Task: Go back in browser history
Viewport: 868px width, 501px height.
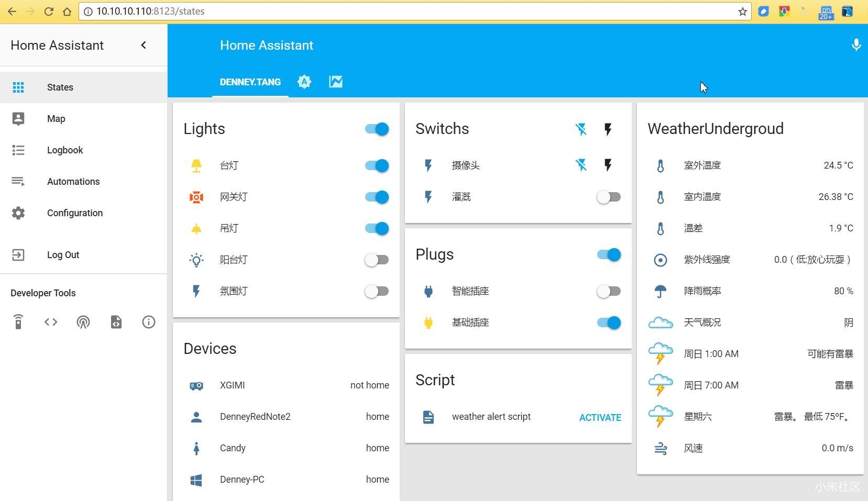Action: (x=12, y=12)
